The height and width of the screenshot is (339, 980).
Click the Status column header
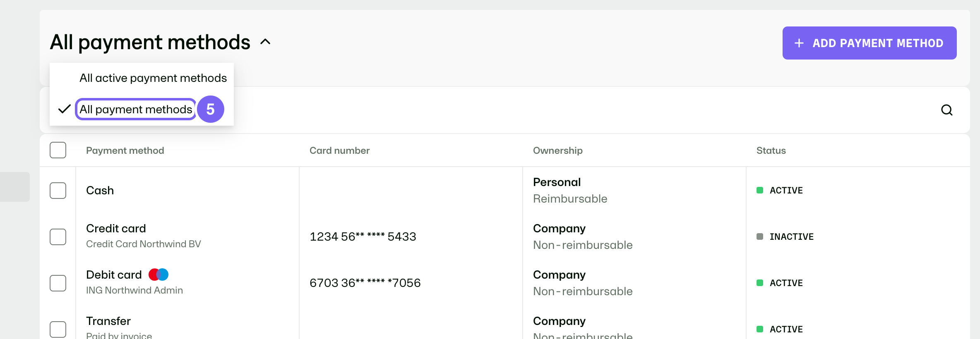tap(771, 150)
